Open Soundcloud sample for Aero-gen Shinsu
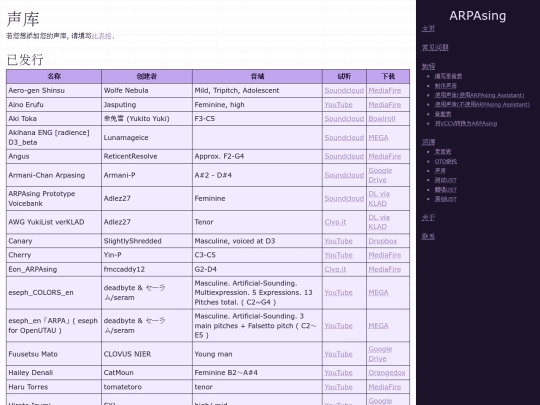Screen dimensions: 540x405 (344, 91)
